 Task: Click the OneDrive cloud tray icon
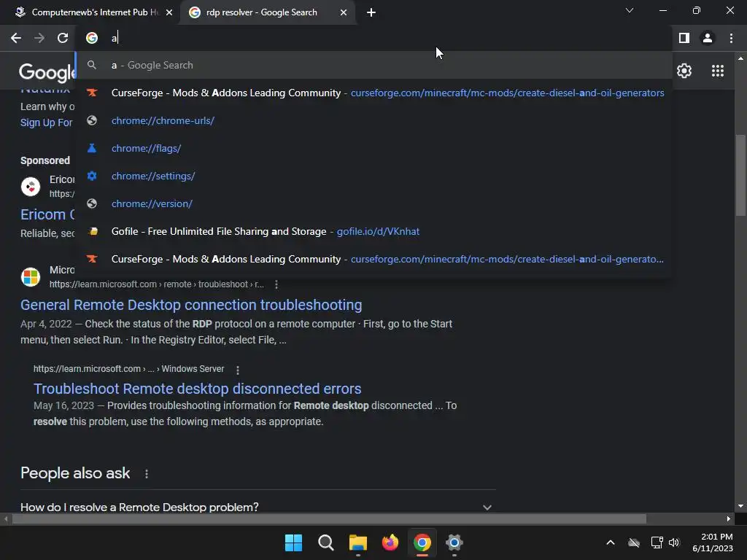(x=634, y=542)
